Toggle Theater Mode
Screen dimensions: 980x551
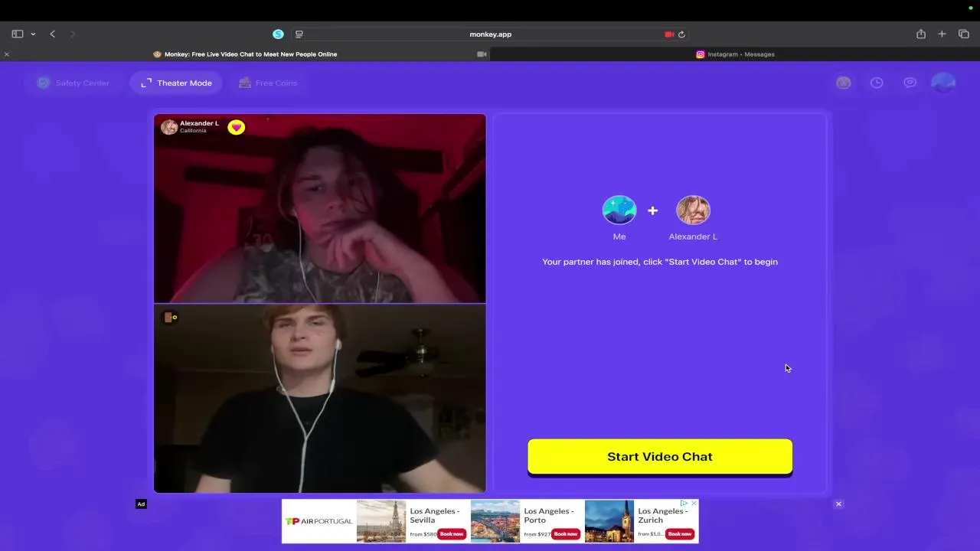(176, 83)
